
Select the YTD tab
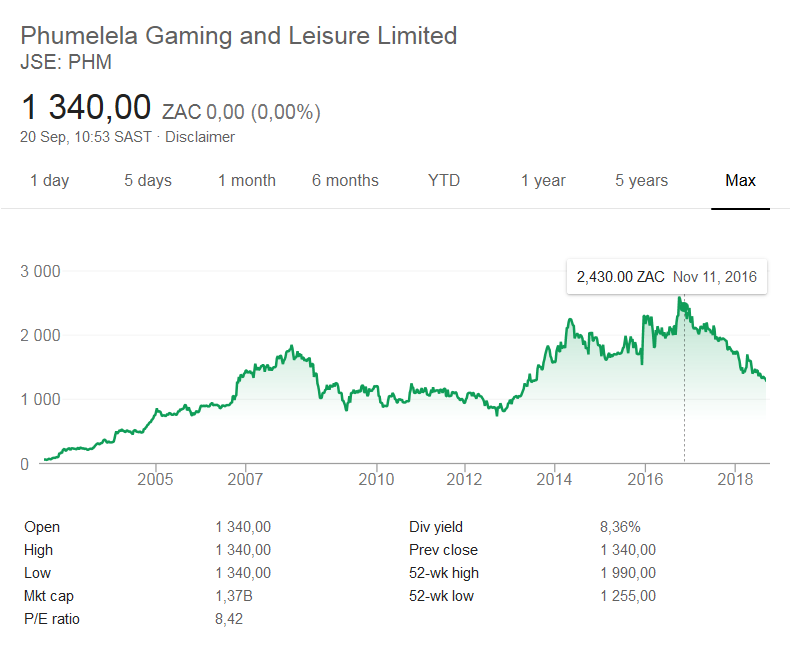[x=444, y=181]
